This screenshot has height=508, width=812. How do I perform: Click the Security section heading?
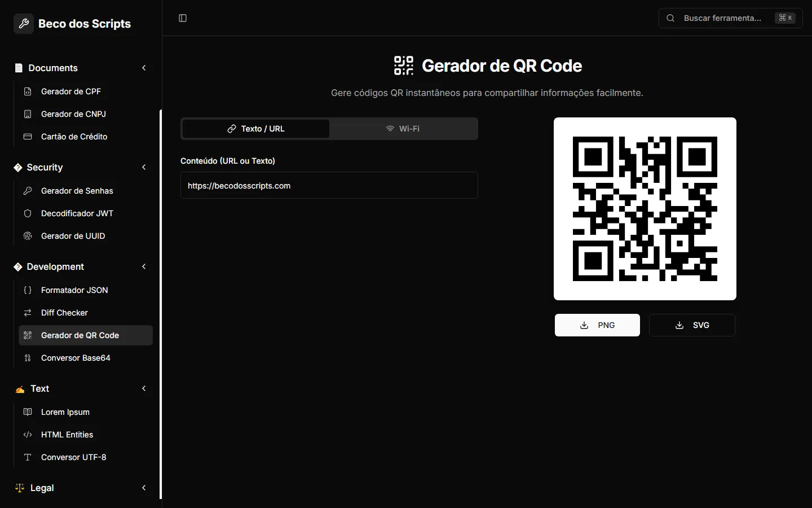(x=45, y=167)
